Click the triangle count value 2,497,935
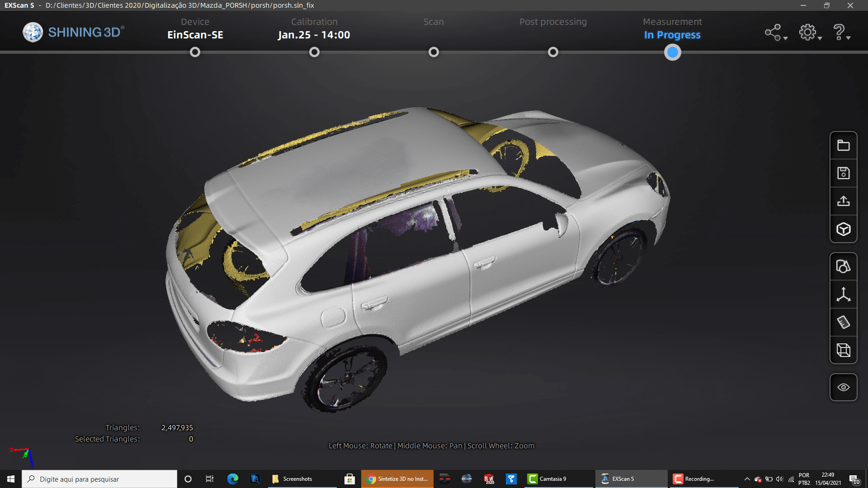 point(177,427)
